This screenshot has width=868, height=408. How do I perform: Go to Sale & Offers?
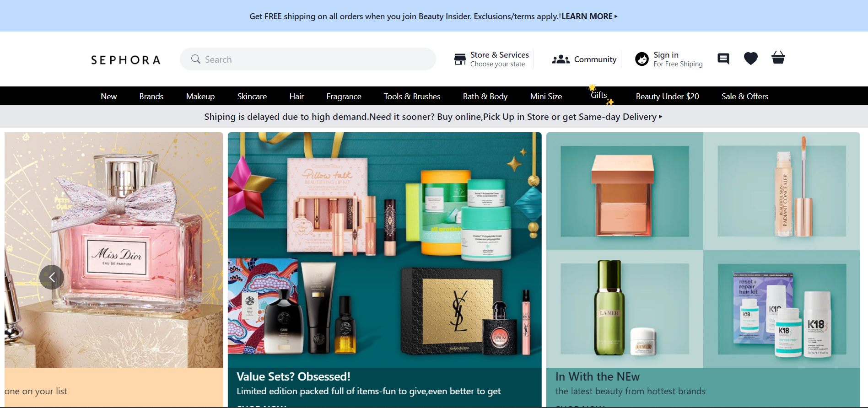click(745, 97)
